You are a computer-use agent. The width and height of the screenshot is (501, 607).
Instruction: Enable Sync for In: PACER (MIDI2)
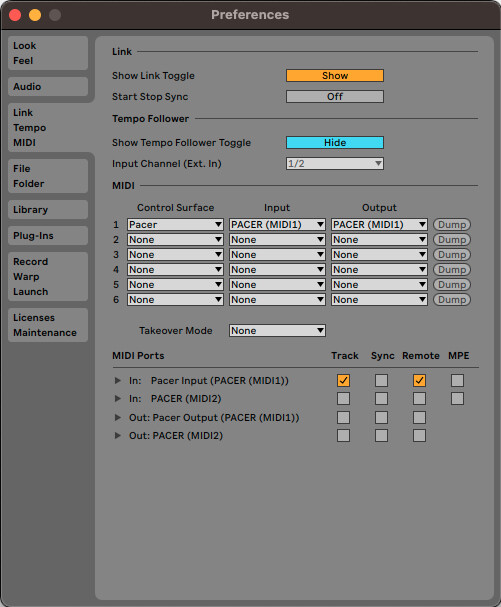pos(381,398)
